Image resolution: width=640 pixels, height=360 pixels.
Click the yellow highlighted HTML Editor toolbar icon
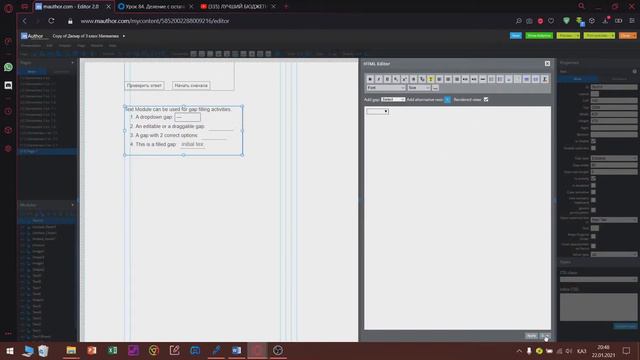431,79
